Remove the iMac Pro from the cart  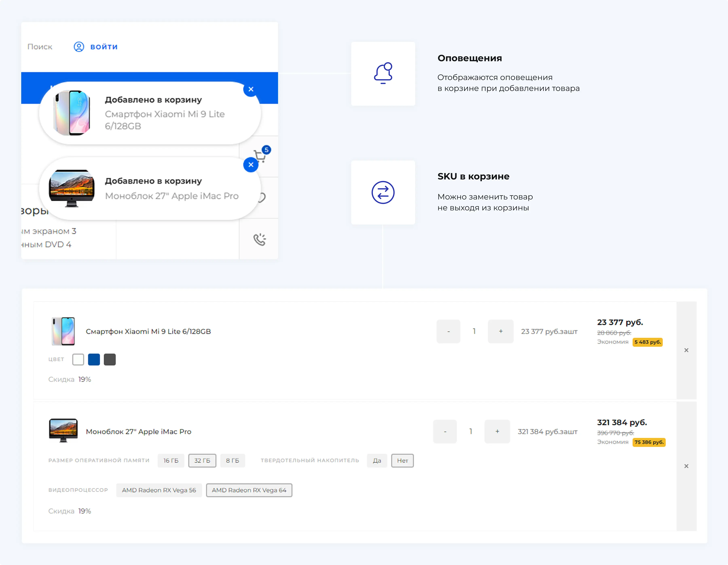687,466
